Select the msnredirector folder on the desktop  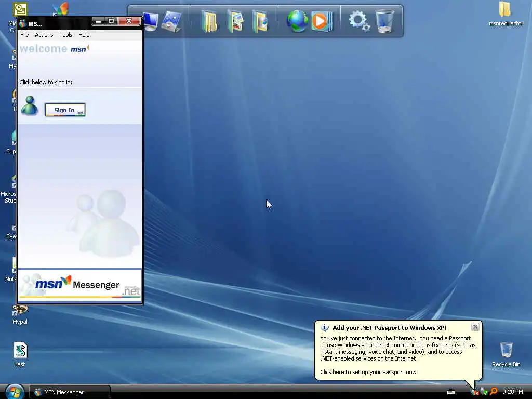[506, 14]
